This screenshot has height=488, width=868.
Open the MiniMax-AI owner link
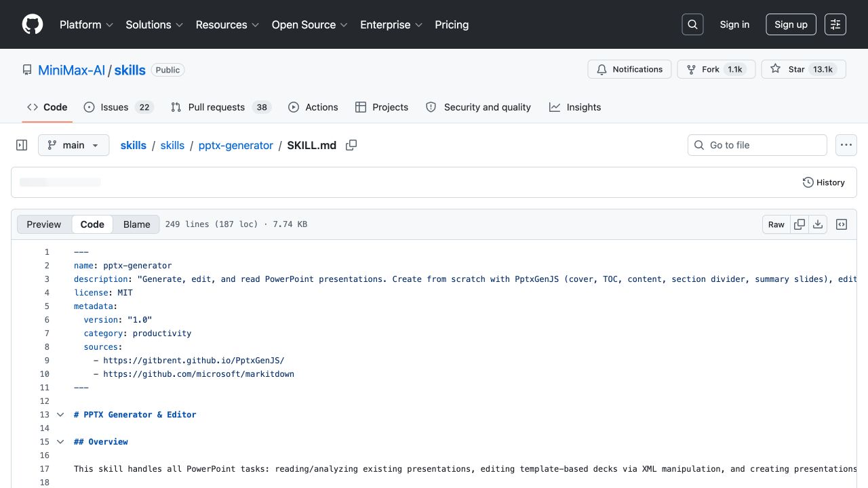[71, 70]
